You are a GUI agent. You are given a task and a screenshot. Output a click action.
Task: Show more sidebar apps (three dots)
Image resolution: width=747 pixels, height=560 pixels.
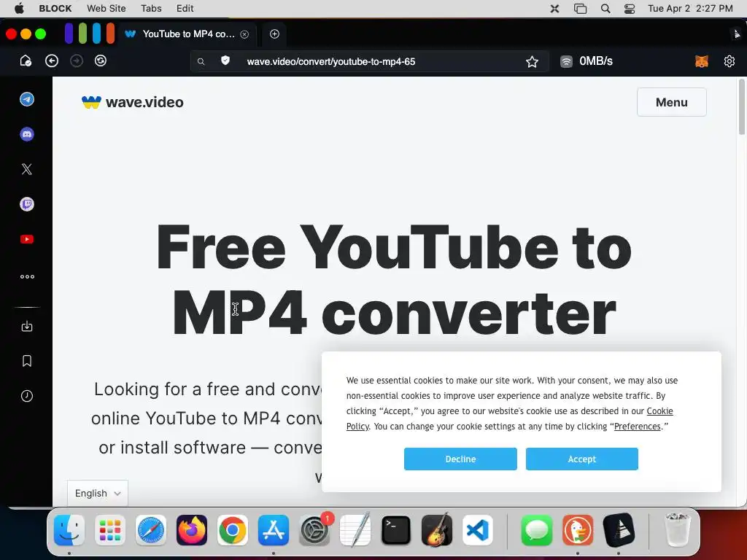tap(27, 276)
